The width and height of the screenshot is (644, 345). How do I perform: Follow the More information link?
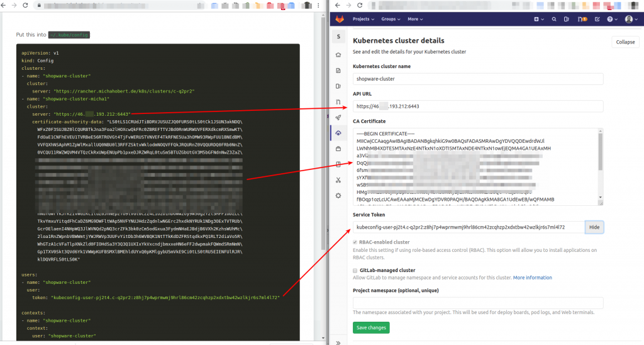point(532,278)
